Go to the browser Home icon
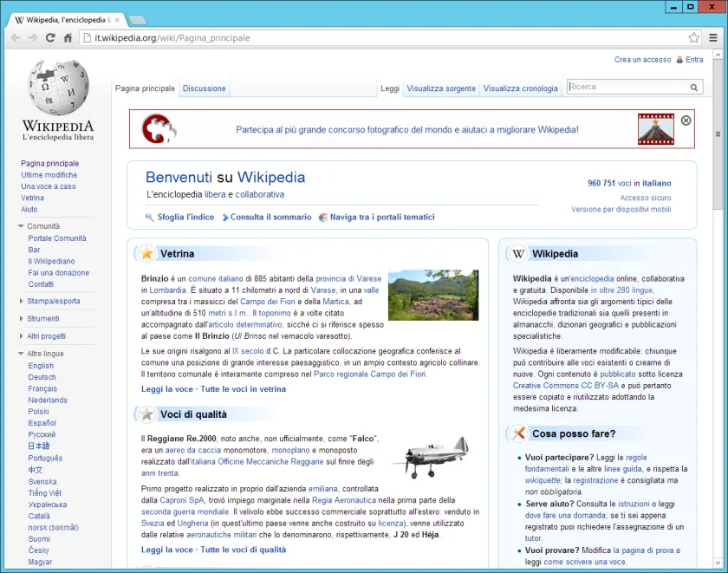 coord(68,38)
